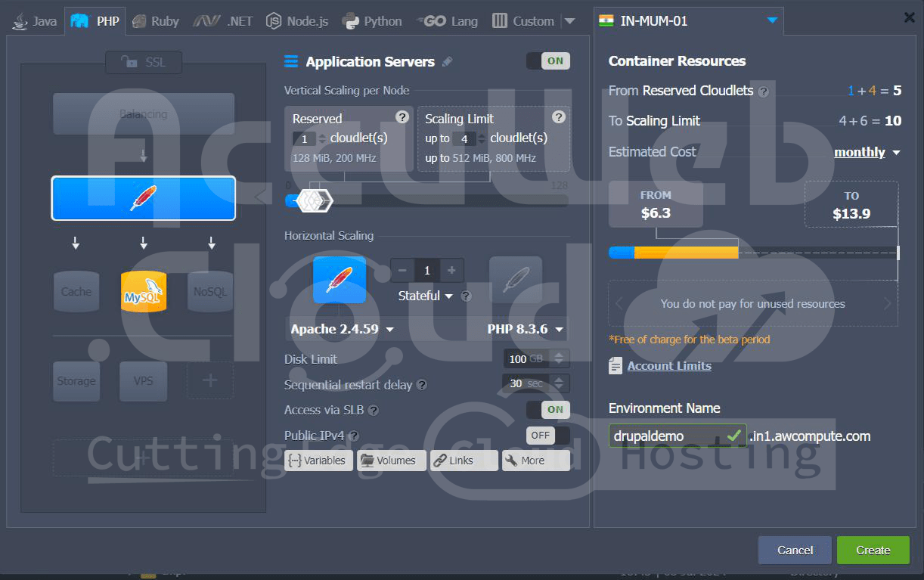Click the pencil icon beside Application Servers
The width and height of the screenshot is (924, 580).
point(448,62)
